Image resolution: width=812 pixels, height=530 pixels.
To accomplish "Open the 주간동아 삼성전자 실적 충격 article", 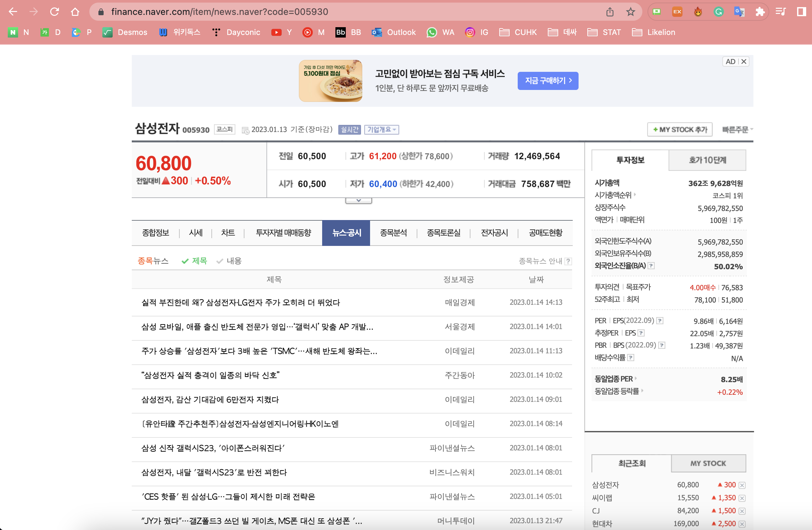I will (210, 375).
